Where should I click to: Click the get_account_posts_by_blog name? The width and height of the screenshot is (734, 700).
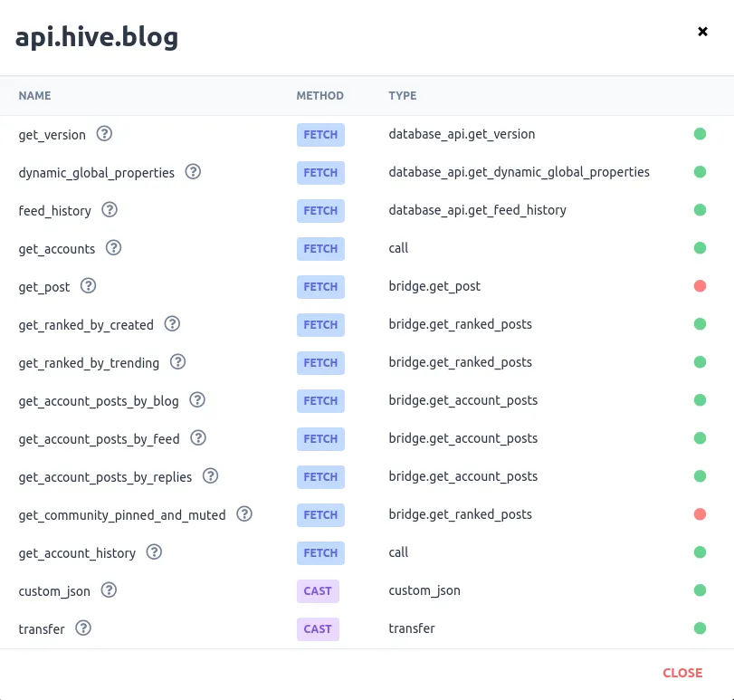[x=99, y=401]
